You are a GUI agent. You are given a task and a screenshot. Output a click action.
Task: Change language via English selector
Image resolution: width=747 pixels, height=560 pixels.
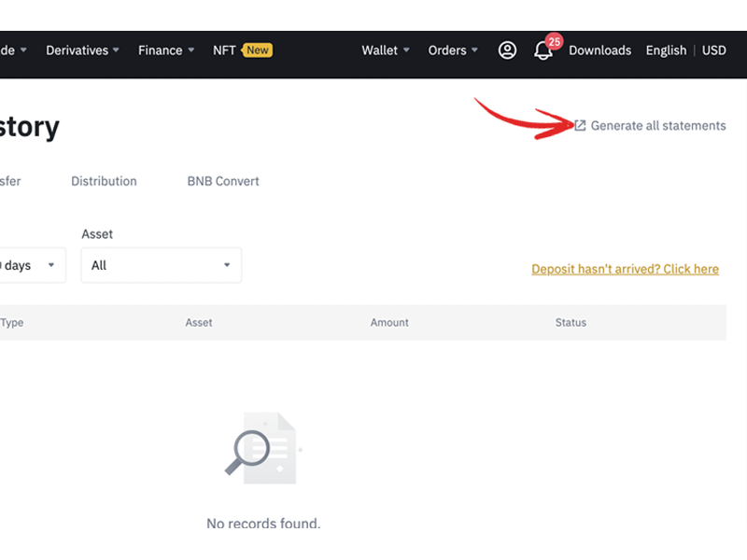point(666,50)
